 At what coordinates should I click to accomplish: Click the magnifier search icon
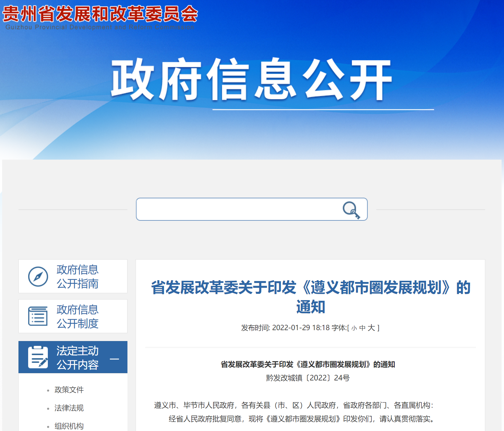[351, 210]
